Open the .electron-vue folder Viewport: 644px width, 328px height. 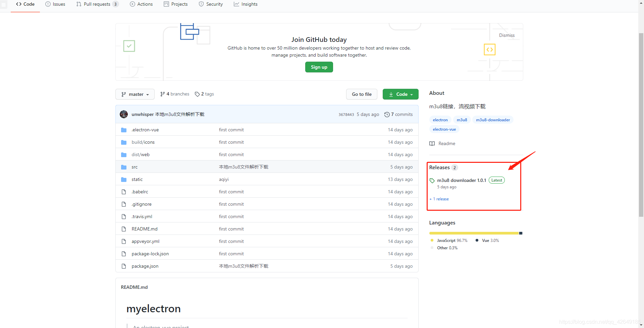[x=145, y=130]
